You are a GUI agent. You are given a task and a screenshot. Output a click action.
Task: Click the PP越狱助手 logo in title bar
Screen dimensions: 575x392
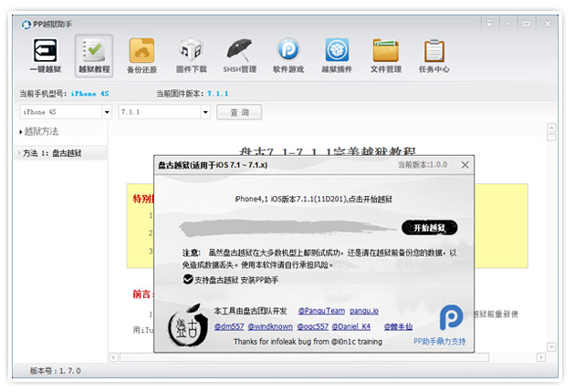click(26, 25)
